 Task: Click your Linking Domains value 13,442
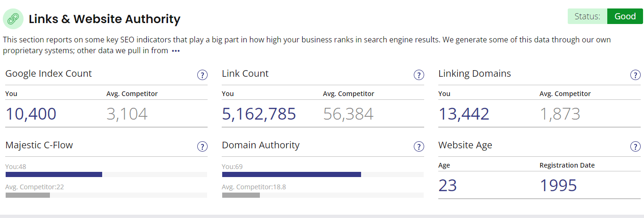tap(464, 114)
